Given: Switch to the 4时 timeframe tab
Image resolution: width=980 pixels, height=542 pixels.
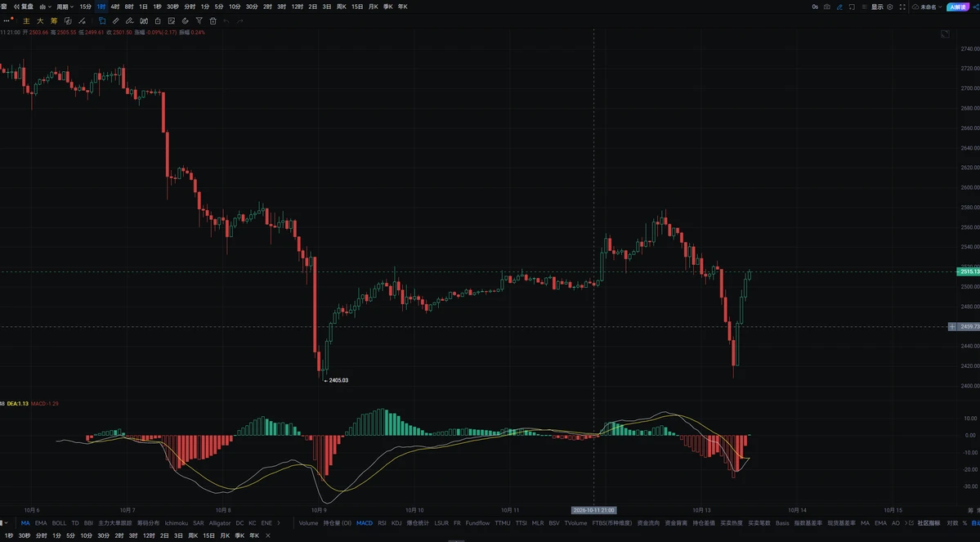Looking at the screenshot, I should (x=115, y=7).
